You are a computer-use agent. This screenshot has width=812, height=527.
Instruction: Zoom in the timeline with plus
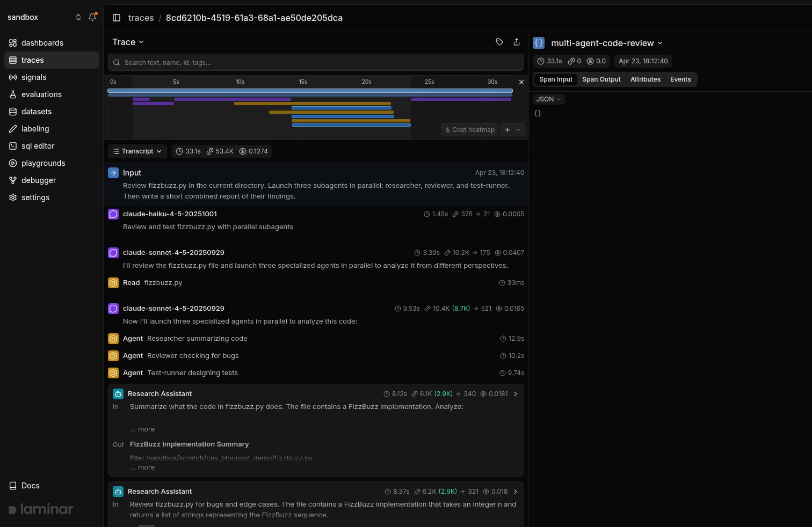coord(508,130)
